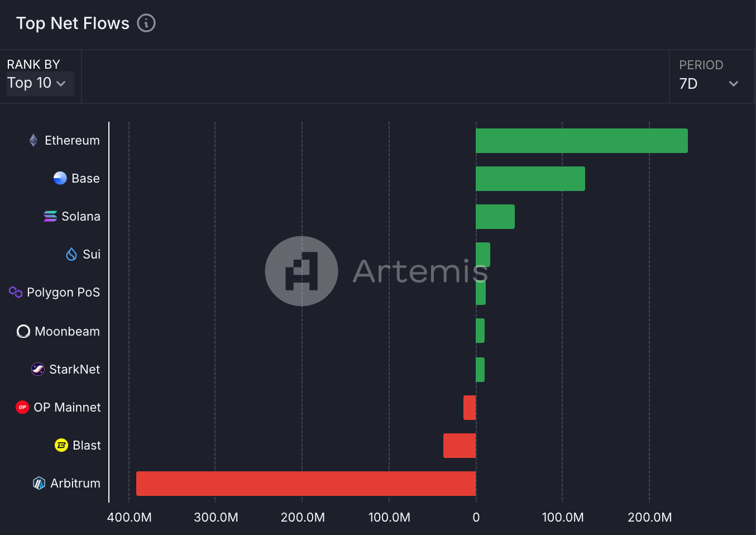The height and width of the screenshot is (535, 756).
Task: Click the Sui droplet icon
Action: tap(71, 254)
